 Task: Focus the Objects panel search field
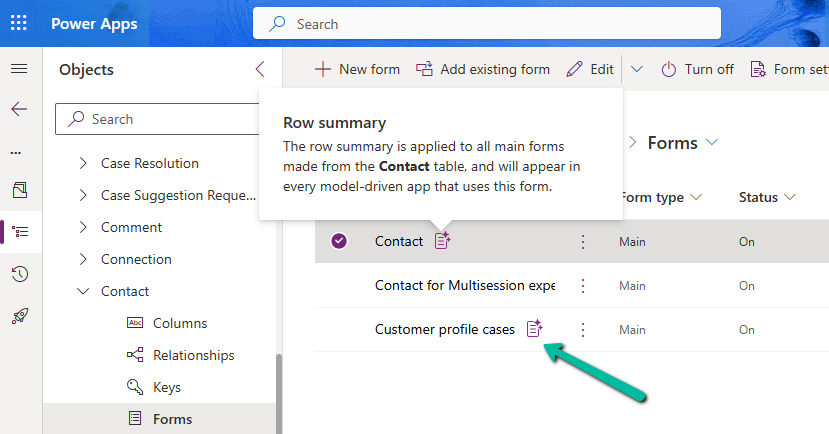(x=160, y=119)
